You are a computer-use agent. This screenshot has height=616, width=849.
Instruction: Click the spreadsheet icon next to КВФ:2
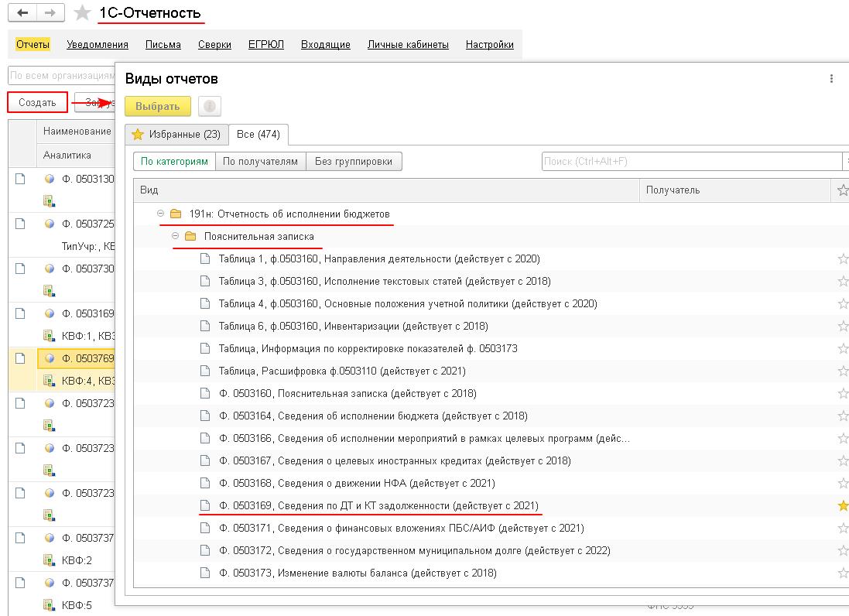[49, 560]
